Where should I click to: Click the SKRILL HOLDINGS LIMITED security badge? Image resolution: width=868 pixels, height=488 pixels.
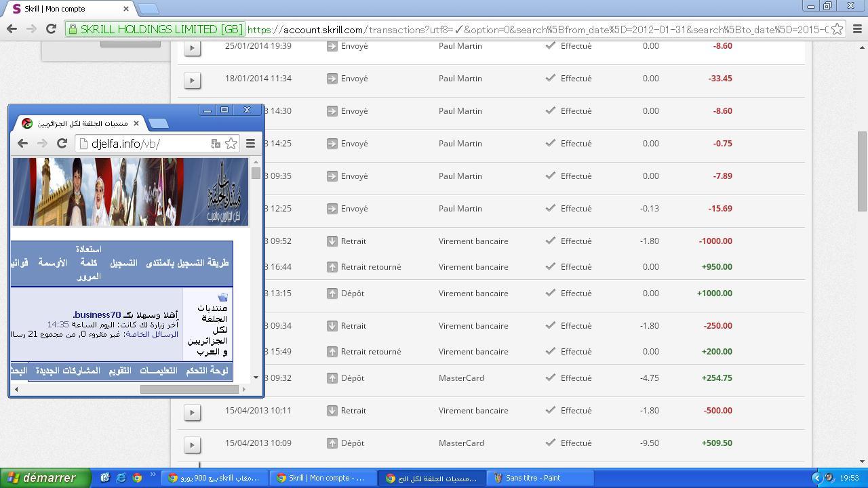pyautogui.click(x=155, y=29)
